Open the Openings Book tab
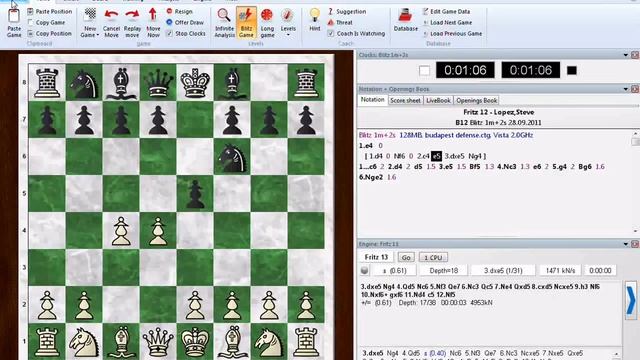This screenshot has height=360, width=640. 476,100
